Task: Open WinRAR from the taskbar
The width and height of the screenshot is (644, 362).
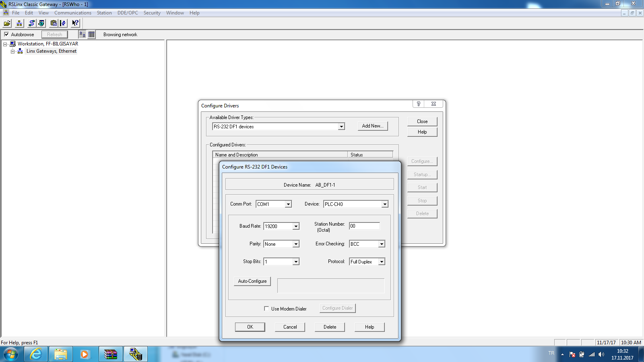Action: (x=110, y=354)
